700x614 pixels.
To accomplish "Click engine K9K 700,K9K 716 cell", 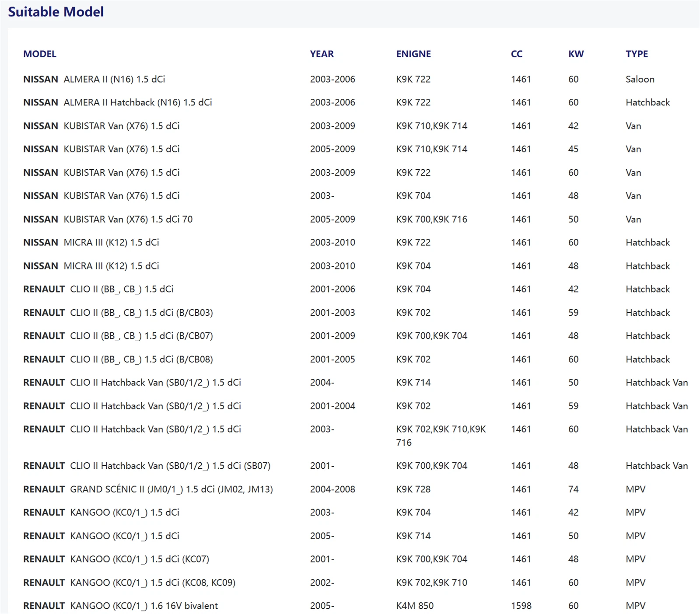I will coord(432,219).
